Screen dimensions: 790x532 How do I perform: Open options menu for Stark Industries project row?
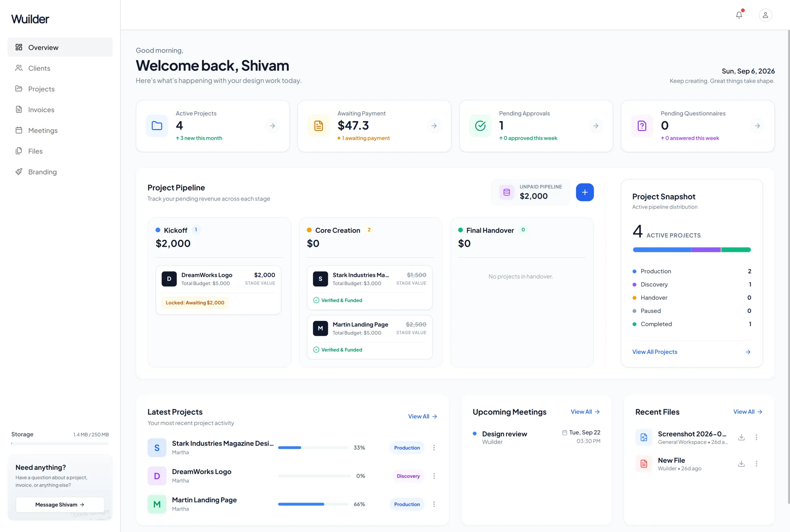pyautogui.click(x=434, y=448)
